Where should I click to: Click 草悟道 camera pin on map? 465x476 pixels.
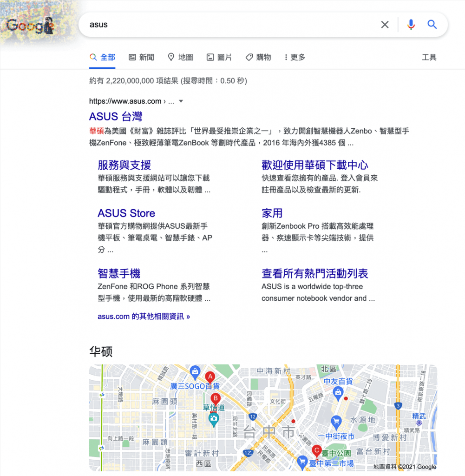214,420
